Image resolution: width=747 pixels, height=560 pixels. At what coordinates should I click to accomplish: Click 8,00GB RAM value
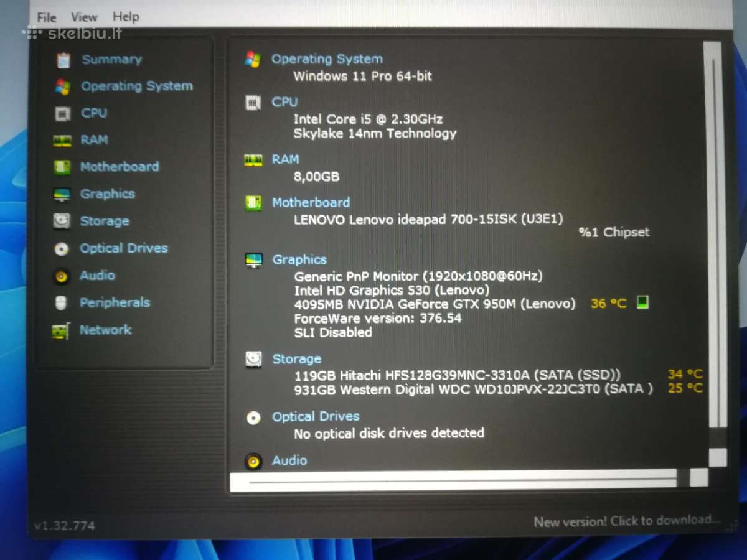coord(316,177)
